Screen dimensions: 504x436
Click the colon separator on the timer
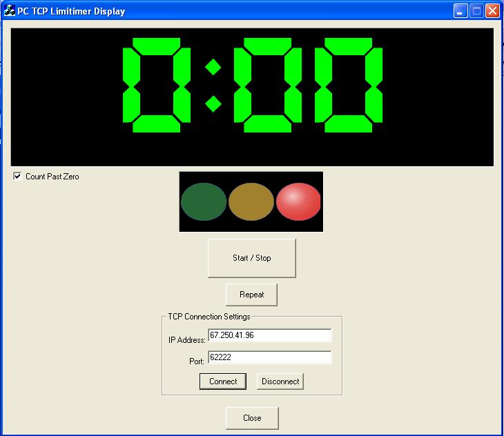[x=213, y=86]
